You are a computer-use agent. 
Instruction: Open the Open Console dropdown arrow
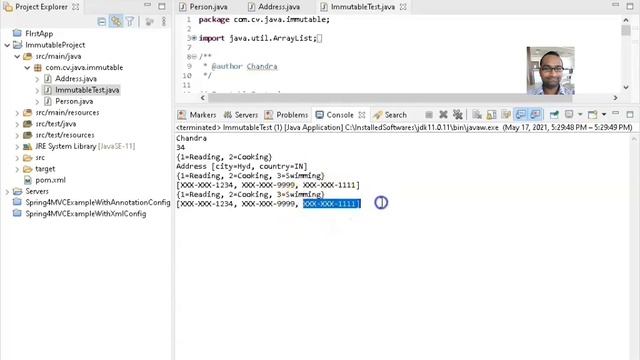click(x=604, y=115)
